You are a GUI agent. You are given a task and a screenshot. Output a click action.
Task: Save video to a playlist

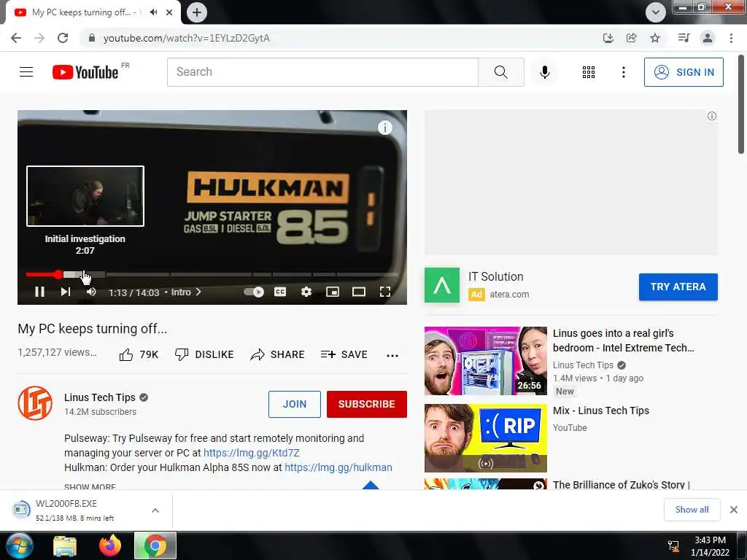click(344, 355)
